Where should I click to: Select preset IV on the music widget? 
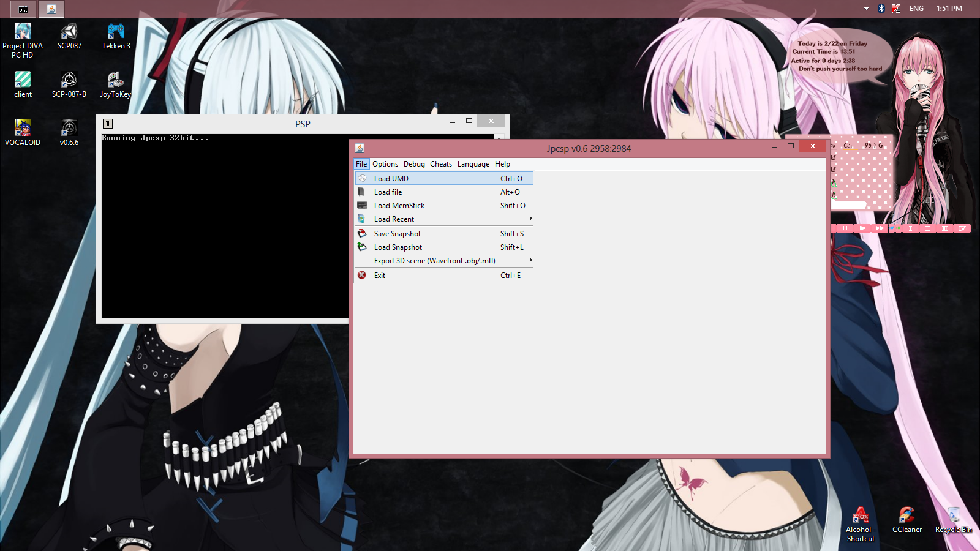pyautogui.click(x=962, y=228)
